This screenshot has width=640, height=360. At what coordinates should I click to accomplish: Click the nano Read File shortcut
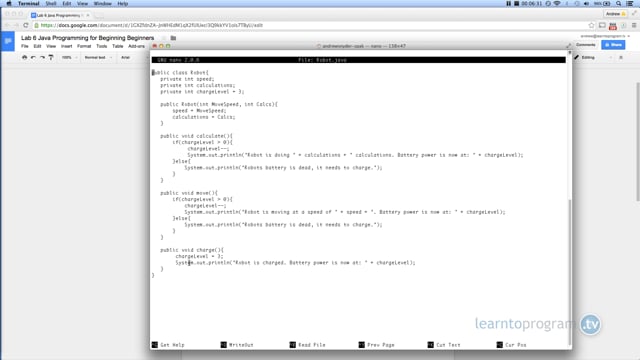(x=308, y=345)
